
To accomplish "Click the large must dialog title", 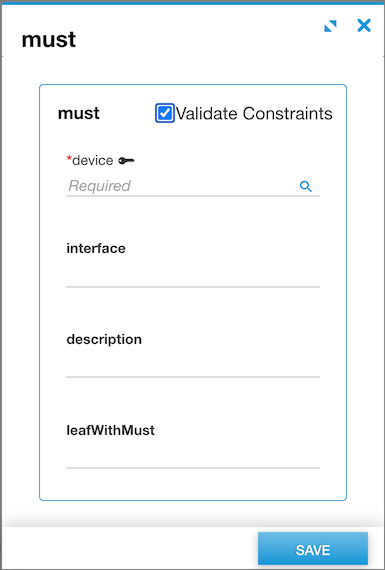I will point(49,40).
